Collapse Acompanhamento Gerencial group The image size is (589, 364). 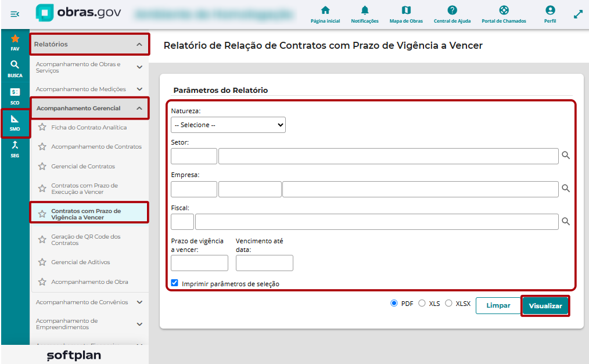[x=89, y=108]
